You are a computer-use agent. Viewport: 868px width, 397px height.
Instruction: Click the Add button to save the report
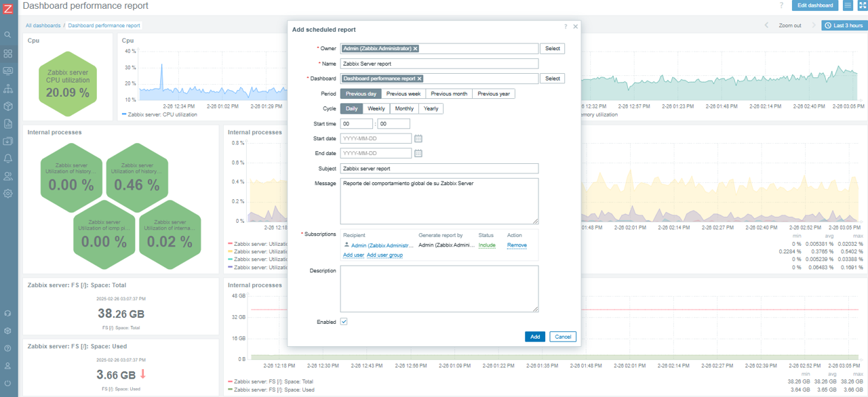tap(535, 337)
